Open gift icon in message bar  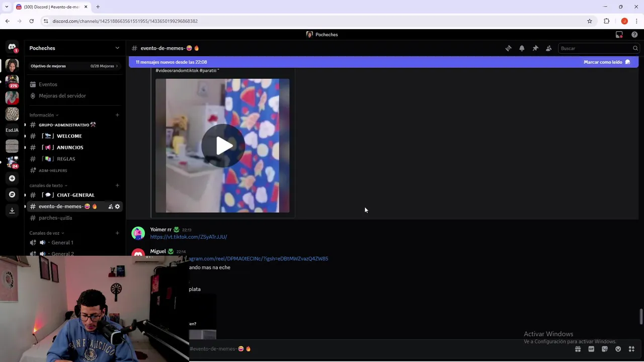coord(578,349)
